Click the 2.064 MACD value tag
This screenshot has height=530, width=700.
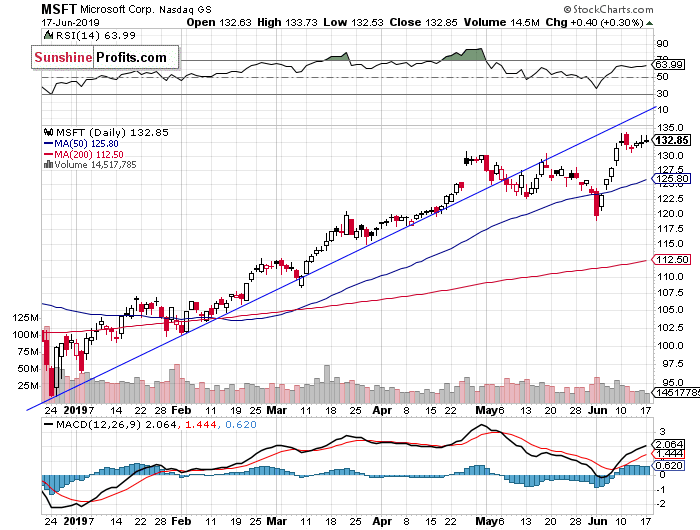[668, 444]
